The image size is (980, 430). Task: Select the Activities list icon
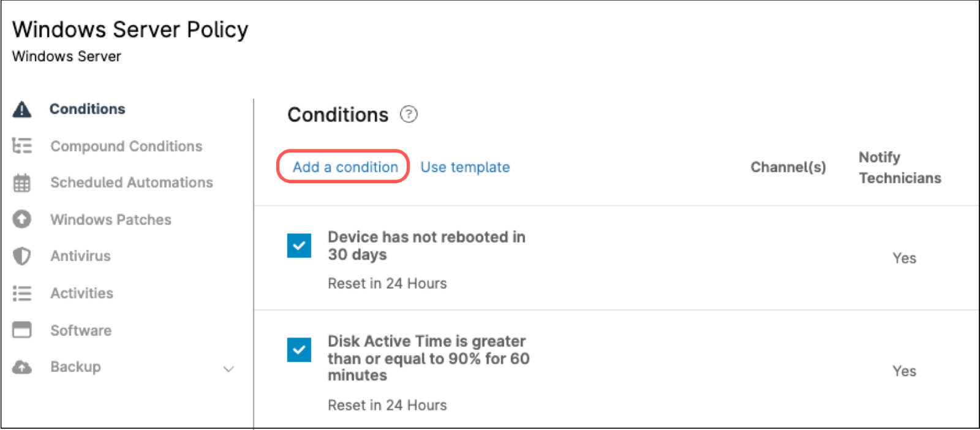click(x=21, y=293)
